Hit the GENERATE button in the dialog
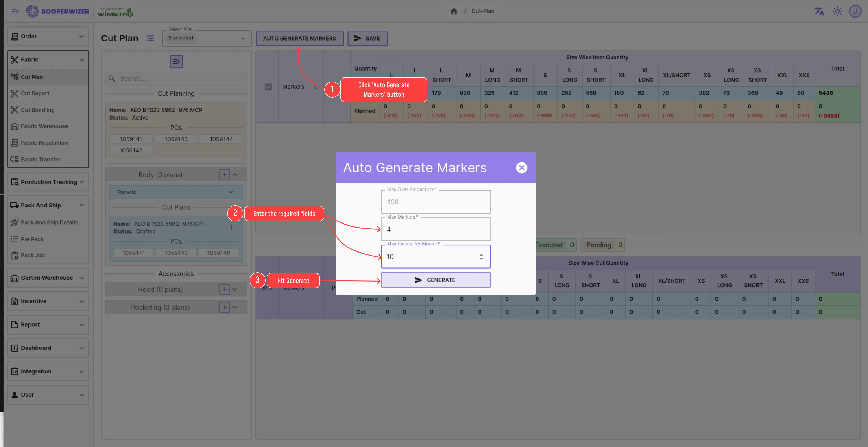Viewport: 868px width, 447px height. (436, 280)
